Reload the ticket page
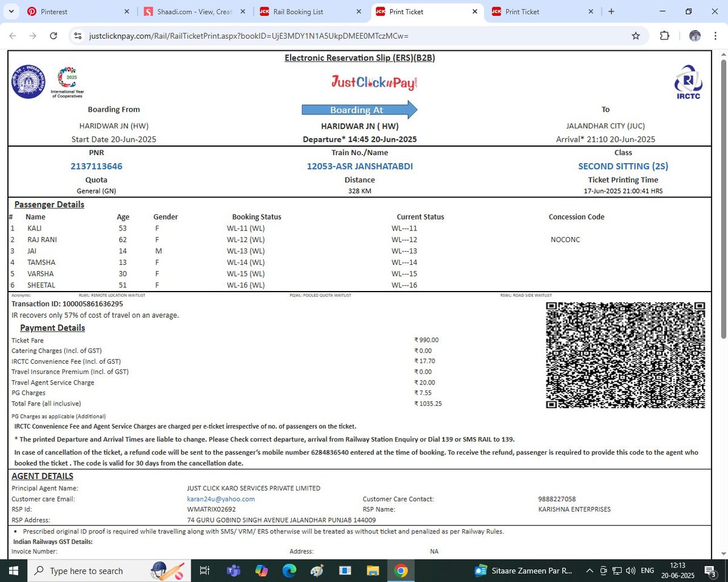 (x=53, y=36)
